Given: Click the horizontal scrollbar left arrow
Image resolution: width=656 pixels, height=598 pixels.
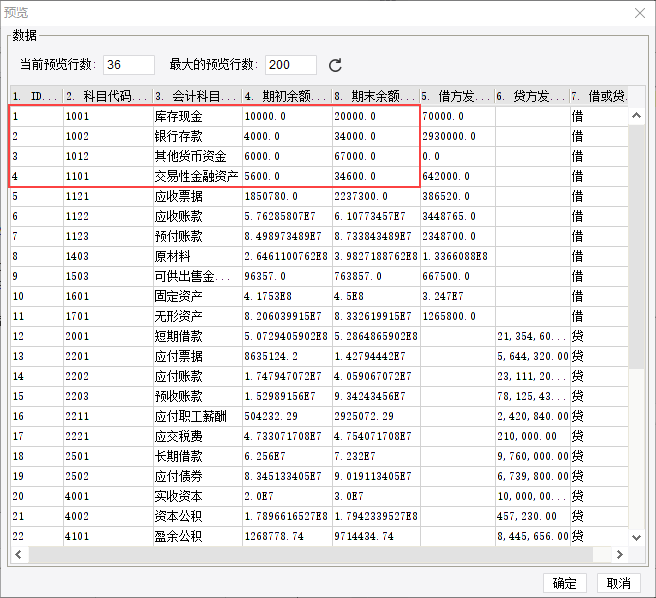Looking at the screenshot, I should [18, 554].
